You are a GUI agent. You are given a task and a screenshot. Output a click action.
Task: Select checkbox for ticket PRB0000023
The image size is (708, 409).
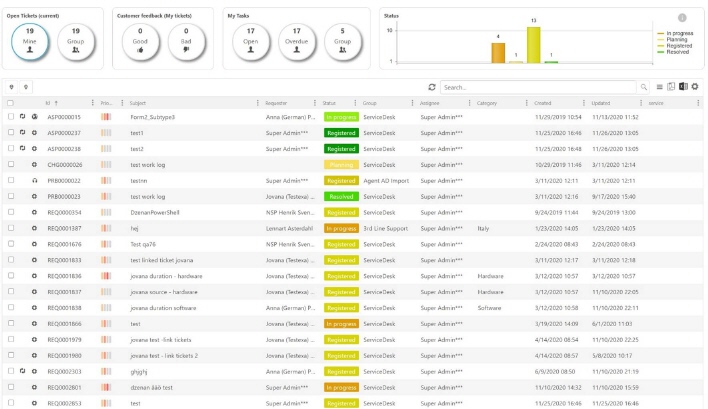(x=11, y=196)
